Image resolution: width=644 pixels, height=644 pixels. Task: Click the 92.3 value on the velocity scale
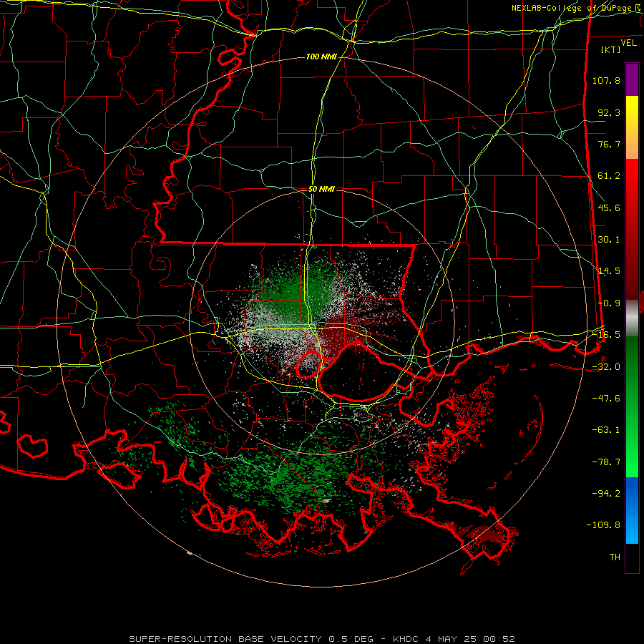[x=609, y=112]
